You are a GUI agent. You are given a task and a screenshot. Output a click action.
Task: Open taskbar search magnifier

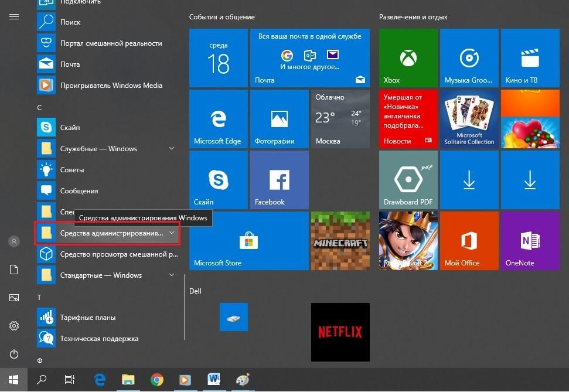tap(42, 380)
